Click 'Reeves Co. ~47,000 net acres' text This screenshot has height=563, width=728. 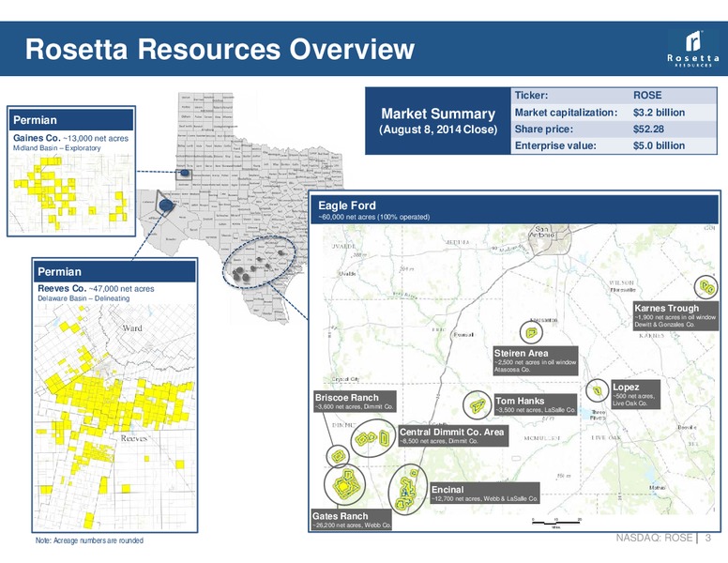96,288
